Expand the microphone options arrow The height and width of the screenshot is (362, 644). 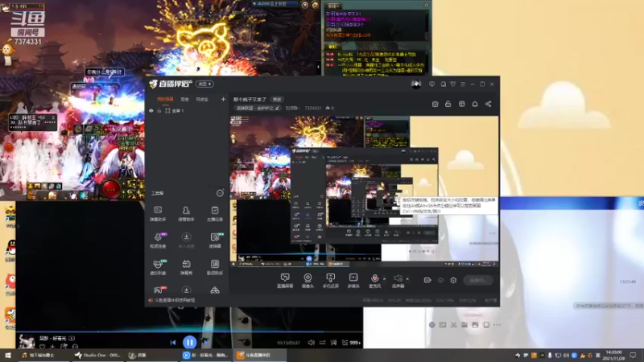click(384, 278)
